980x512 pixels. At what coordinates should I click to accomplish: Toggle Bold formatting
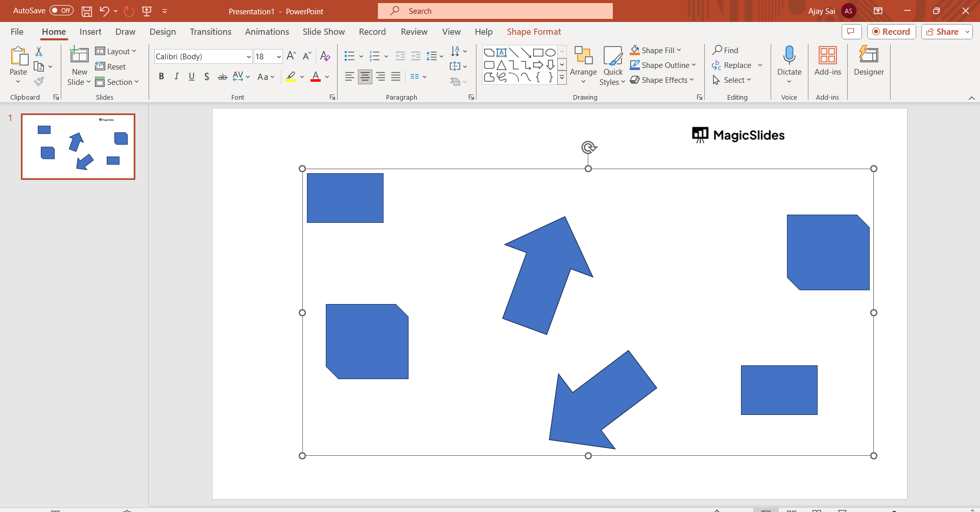161,77
